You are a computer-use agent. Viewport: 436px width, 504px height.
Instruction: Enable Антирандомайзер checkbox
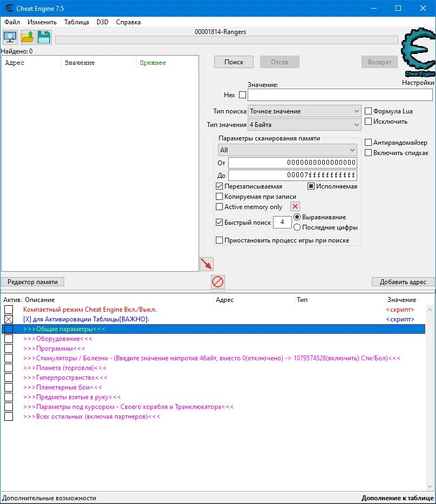[368, 143]
